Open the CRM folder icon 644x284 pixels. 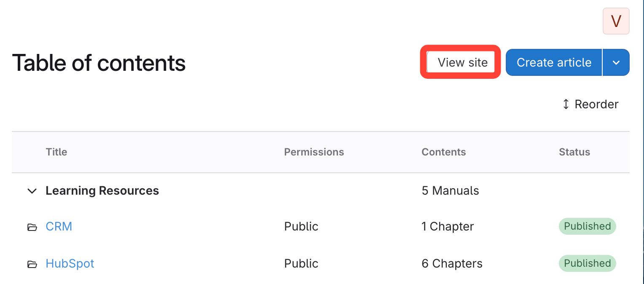(x=32, y=227)
